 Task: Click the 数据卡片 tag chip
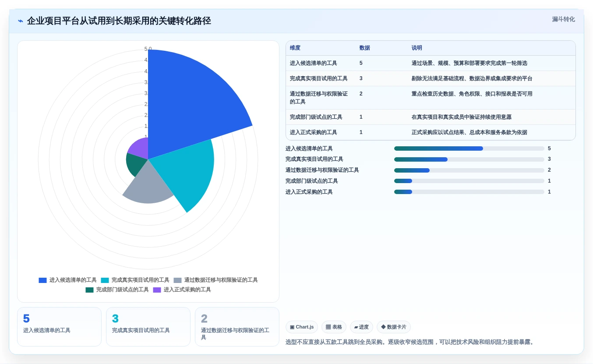click(x=394, y=327)
